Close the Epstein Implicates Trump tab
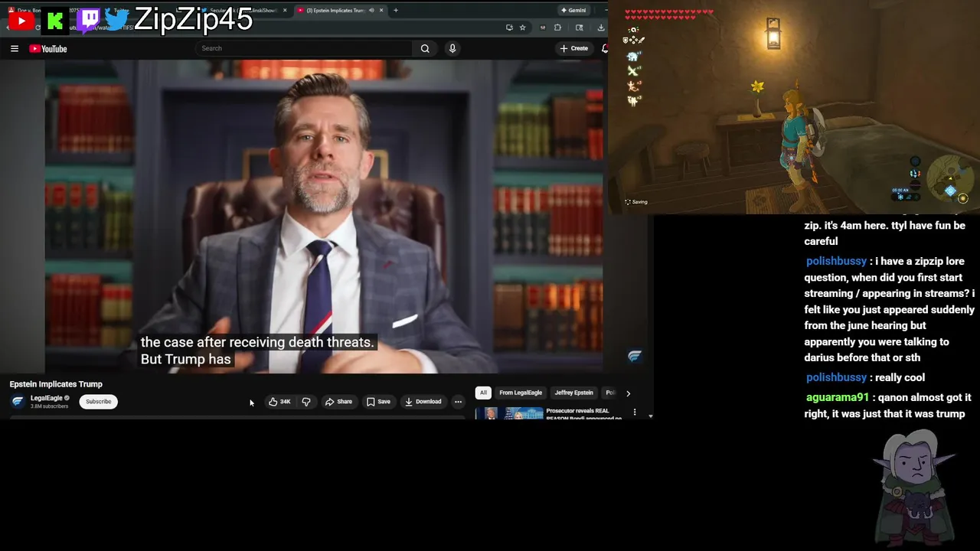 pos(381,10)
